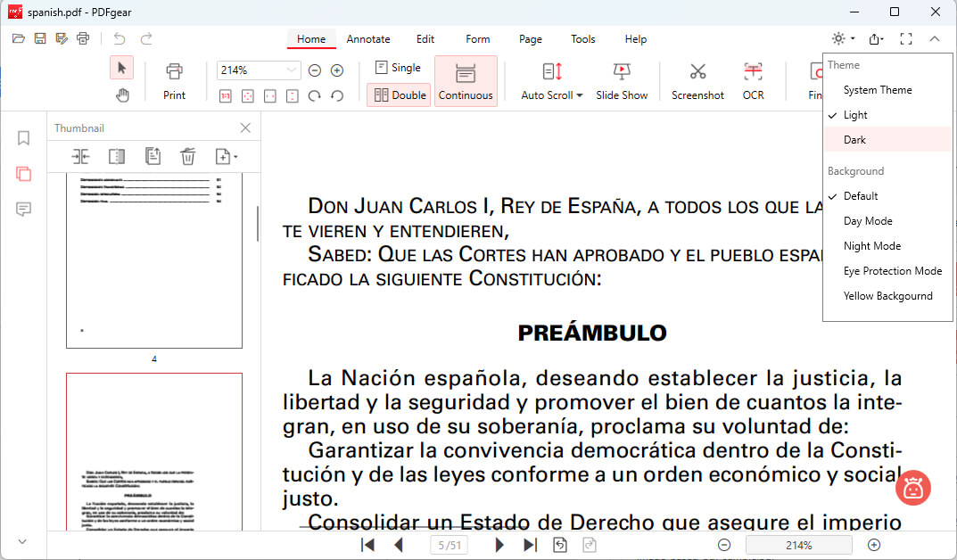Image resolution: width=957 pixels, height=560 pixels.
Task: Select the hand pan tool
Action: 122,95
